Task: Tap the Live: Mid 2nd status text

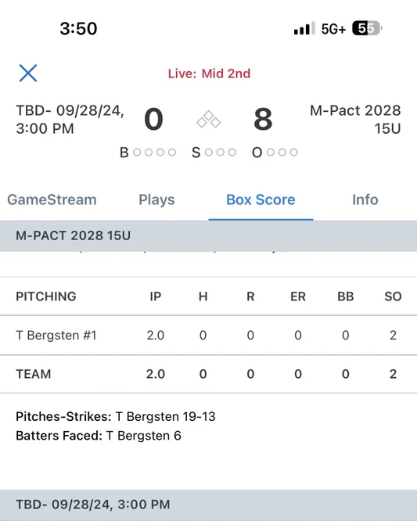Action: coord(209,74)
